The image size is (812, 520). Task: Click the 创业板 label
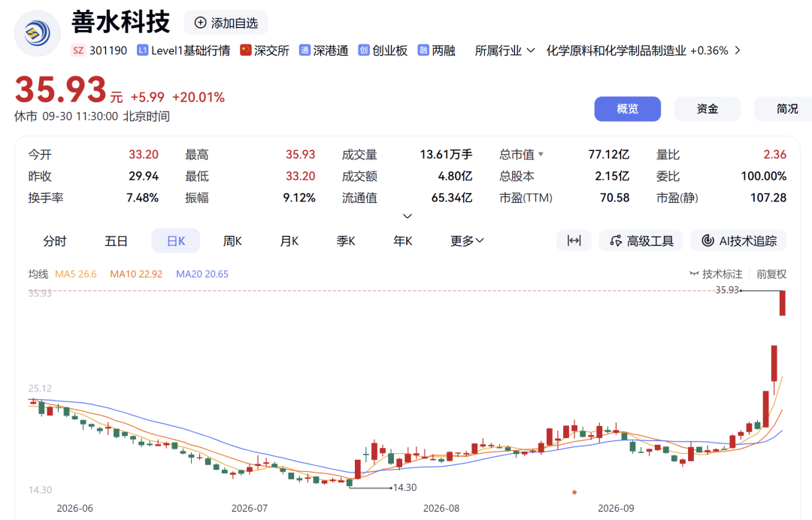click(390, 50)
